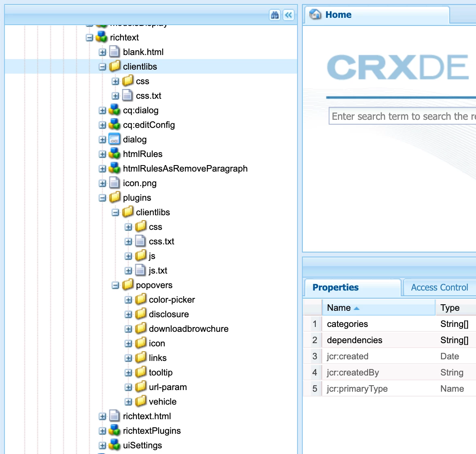The image size is (476, 454).
Task: Collapse the selected clientlibs folder
Action: coord(102,67)
